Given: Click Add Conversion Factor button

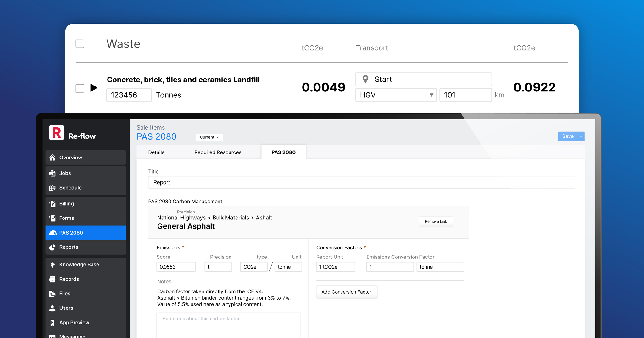Looking at the screenshot, I should (x=347, y=292).
